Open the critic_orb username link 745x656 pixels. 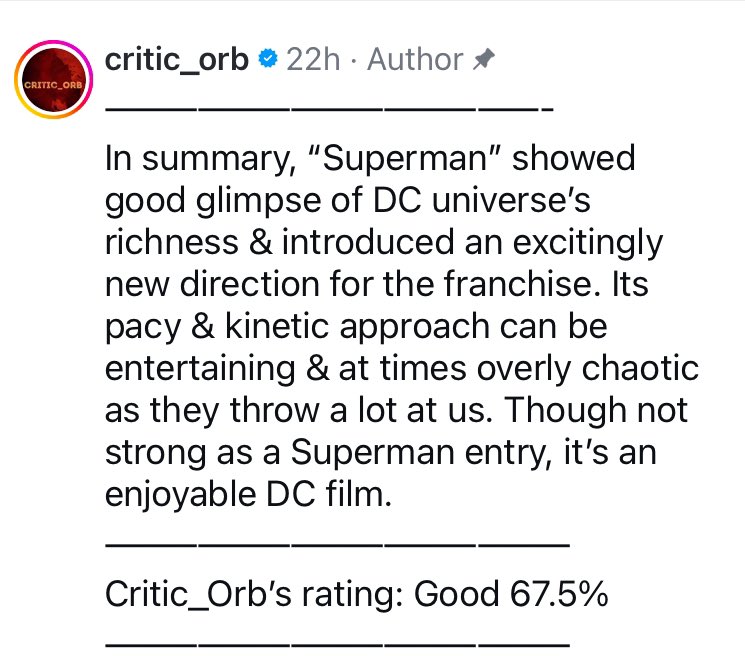pyautogui.click(x=176, y=60)
